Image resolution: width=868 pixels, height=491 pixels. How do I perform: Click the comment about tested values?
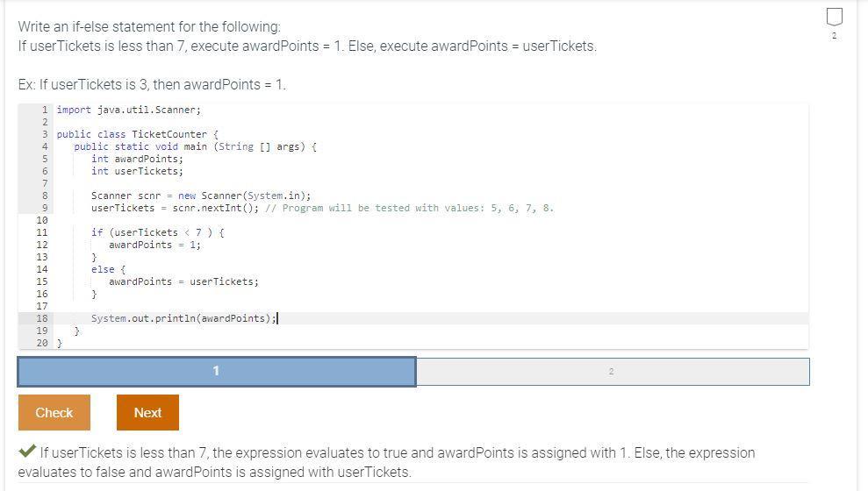click(410, 209)
